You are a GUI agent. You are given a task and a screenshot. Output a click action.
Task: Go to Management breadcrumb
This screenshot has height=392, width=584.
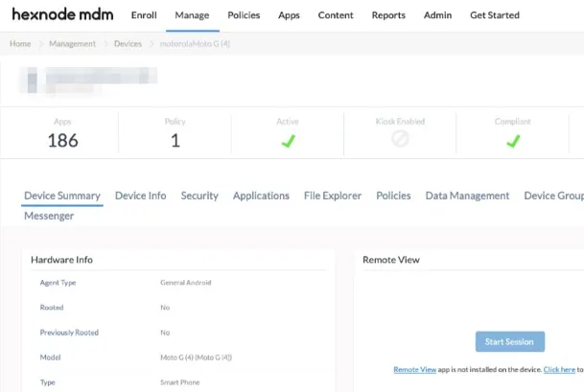[72, 43]
